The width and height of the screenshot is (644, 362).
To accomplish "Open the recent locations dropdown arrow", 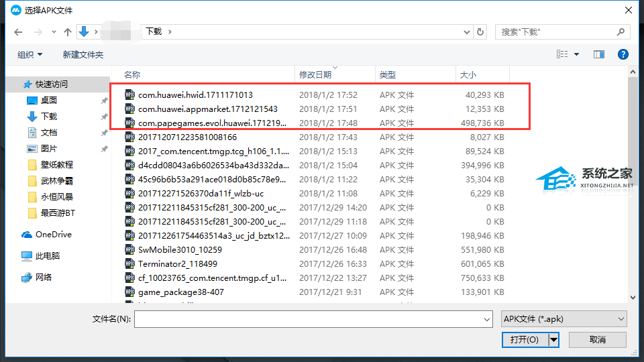I will (x=54, y=32).
